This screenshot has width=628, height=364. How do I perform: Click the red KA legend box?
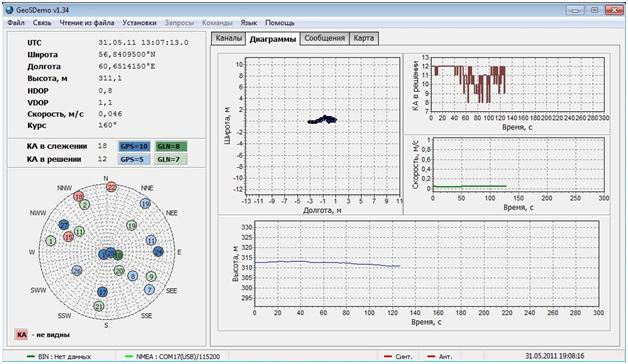click(22, 334)
